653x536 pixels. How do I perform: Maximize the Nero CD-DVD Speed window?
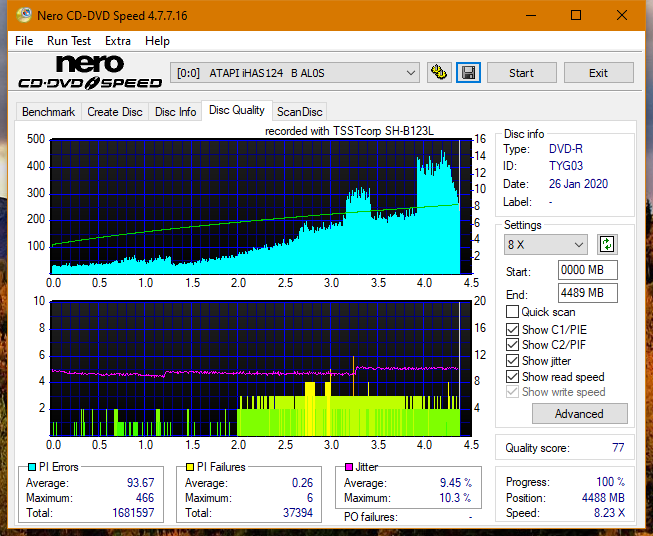576,15
